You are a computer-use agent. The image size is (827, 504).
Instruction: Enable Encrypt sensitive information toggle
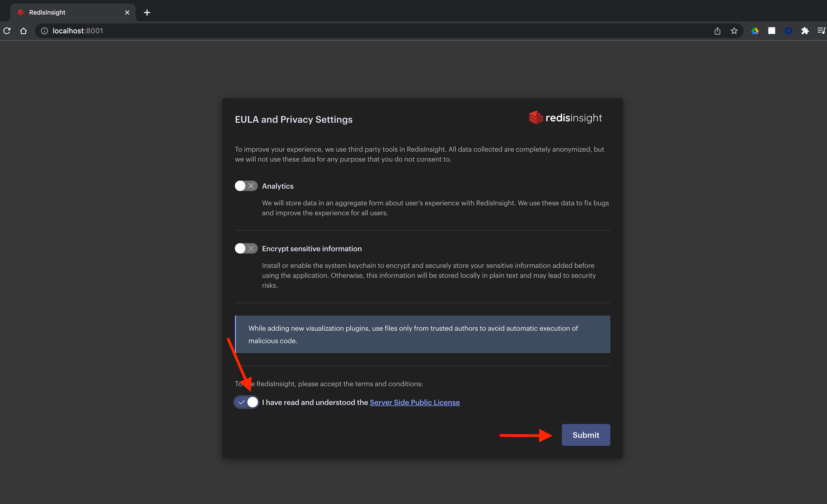click(246, 249)
